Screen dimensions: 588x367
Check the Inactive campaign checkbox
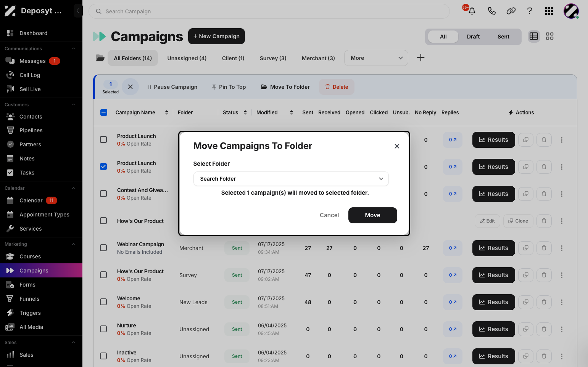[103, 356]
